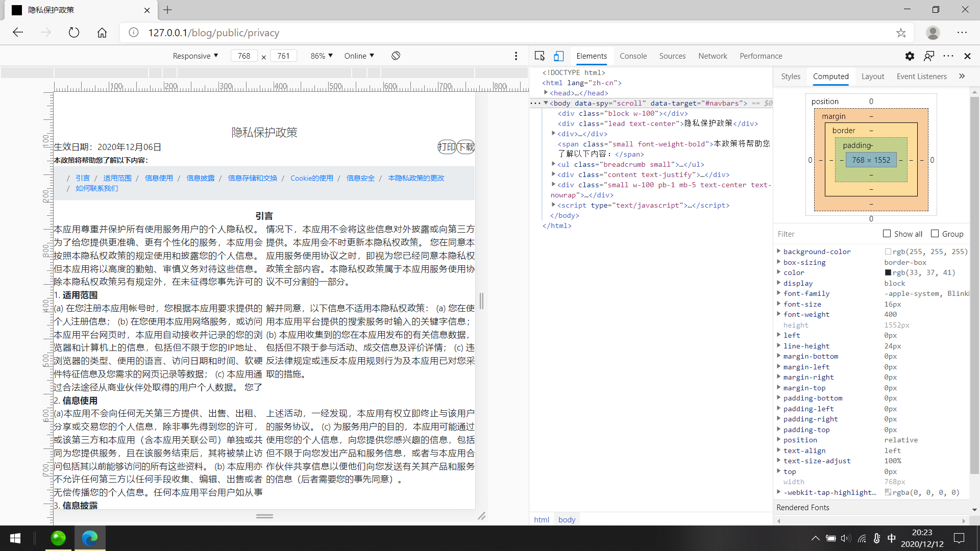Expand the head element node
Image resolution: width=980 pixels, height=551 pixels.
point(546,92)
